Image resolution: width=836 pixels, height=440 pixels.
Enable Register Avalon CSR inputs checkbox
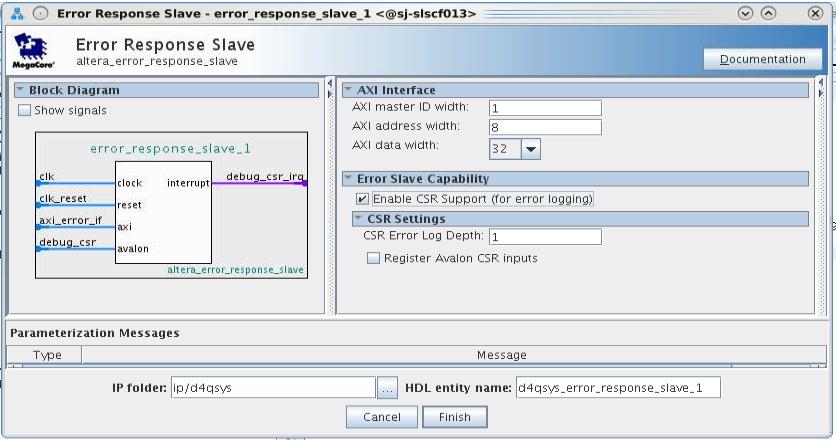point(373,258)
